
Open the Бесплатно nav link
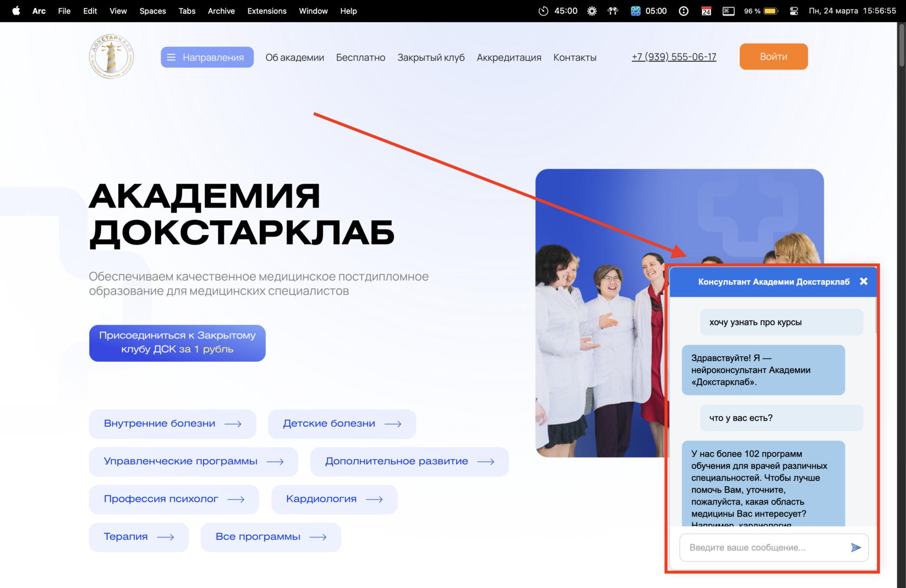[361, 57]
